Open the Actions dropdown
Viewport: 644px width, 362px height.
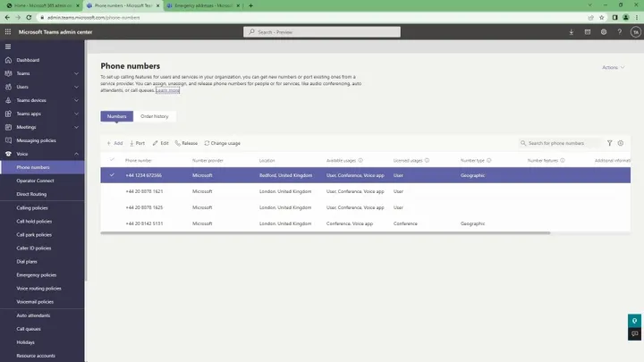(614, 67)
